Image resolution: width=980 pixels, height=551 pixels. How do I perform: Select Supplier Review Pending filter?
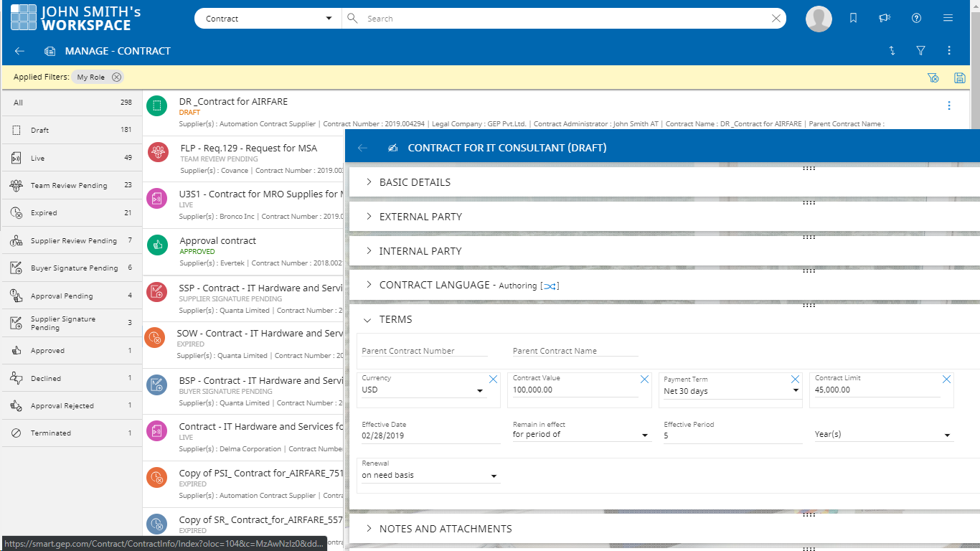click(x=72, y=240)
